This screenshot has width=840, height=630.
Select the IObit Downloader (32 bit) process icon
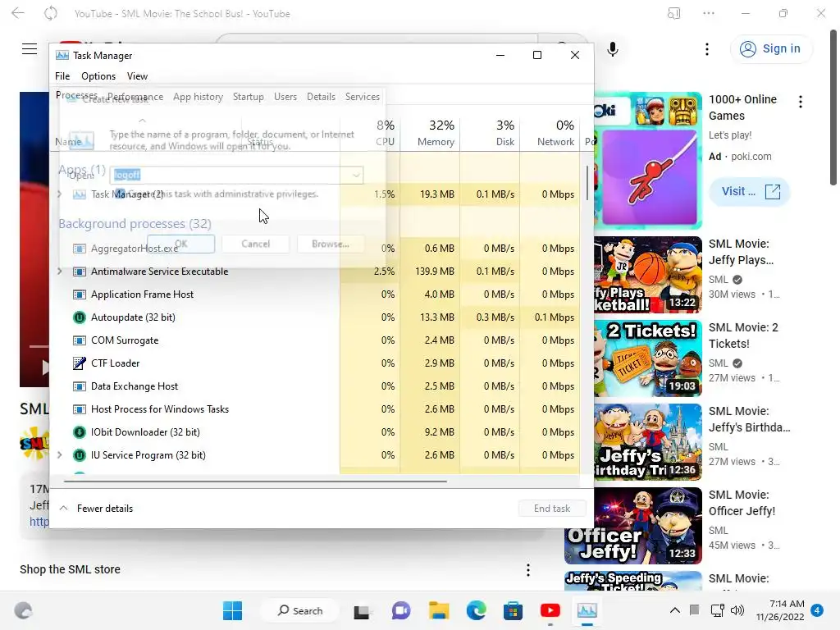pyautogui.click(x=80, y=432)
